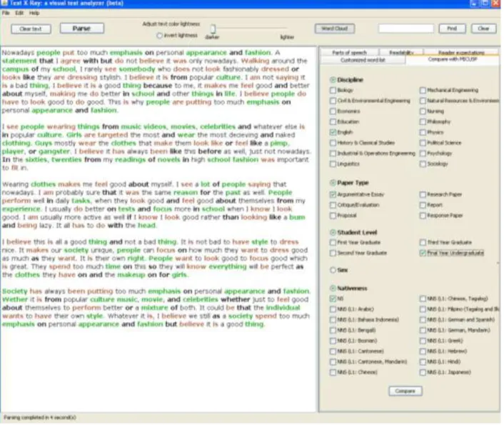Open the Help menu
504x425 pixels.
pos(34,13)
